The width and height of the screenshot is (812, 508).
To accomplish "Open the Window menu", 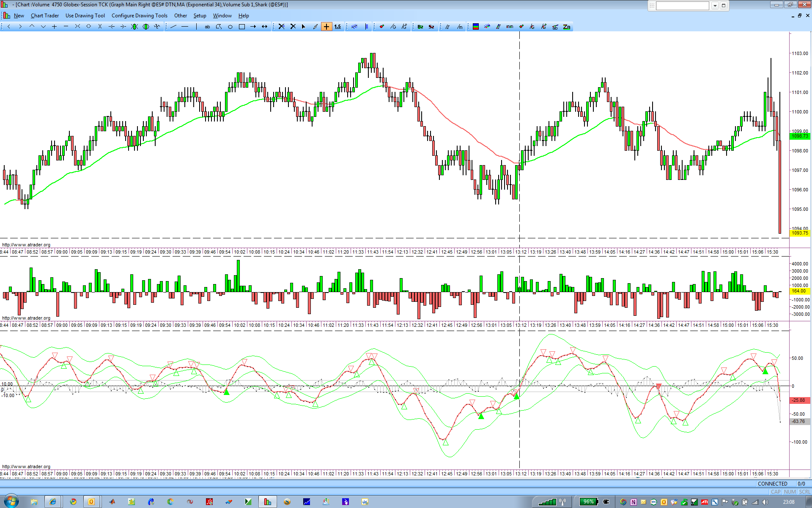I will click(x=222, y=16).
